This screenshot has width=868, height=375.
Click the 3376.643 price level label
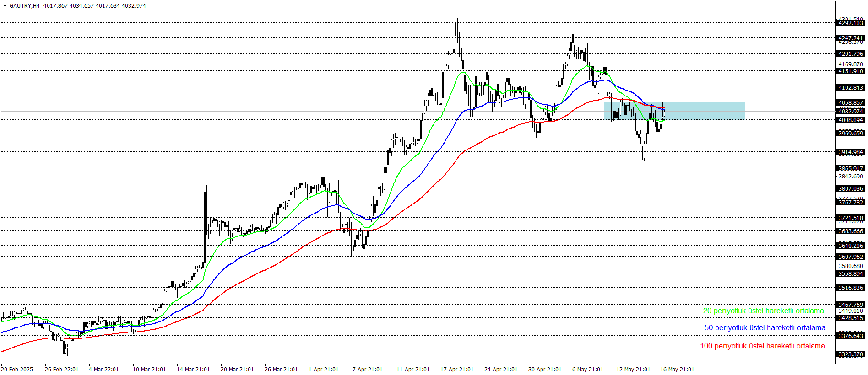pyautogui.click(x=851, y=336)
